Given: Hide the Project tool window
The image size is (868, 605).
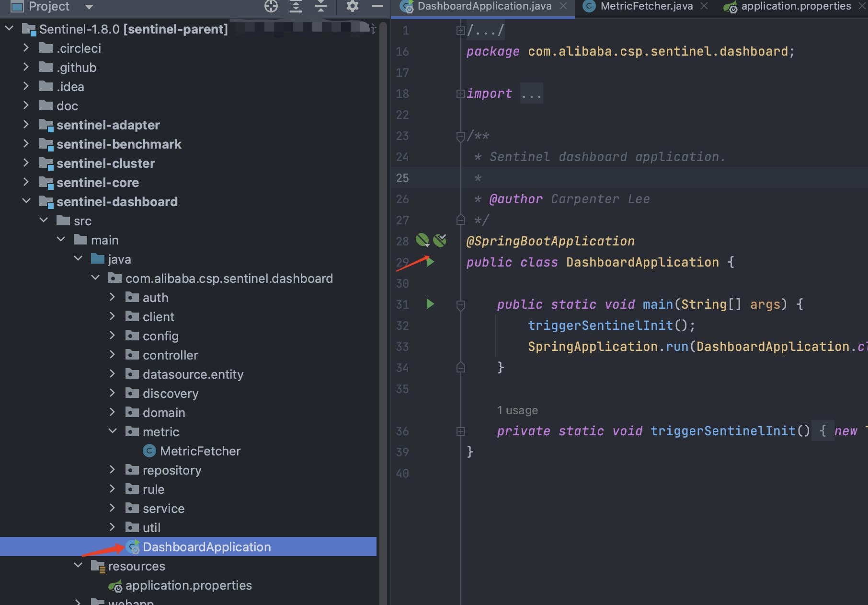Looking at the screenshot, I should (x=377, y=6).
